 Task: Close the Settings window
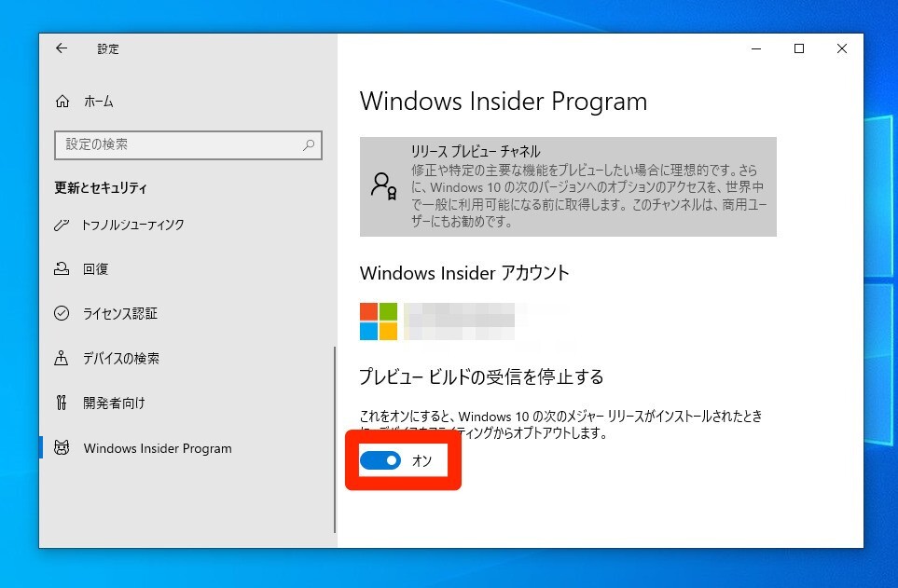pos(842,48)
